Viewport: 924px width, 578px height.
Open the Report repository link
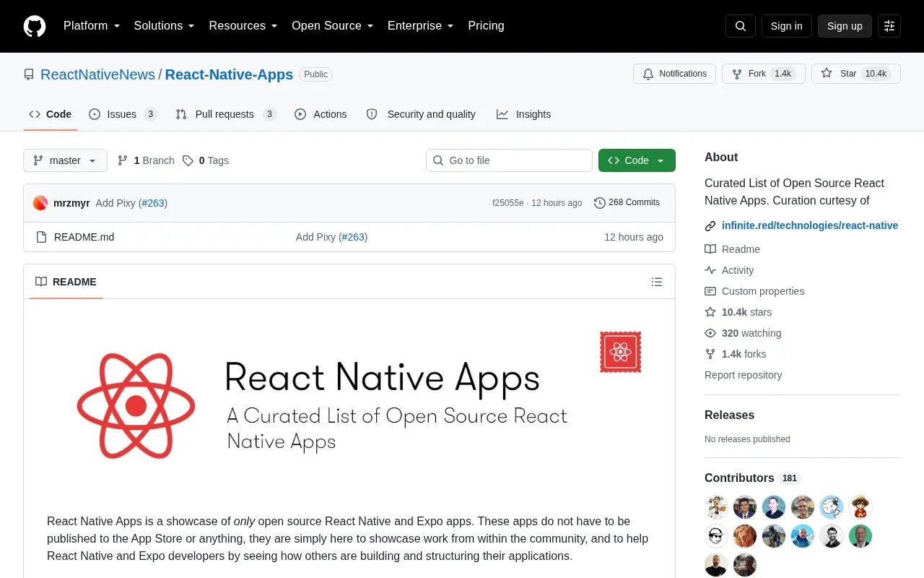[x=743, y=375]
